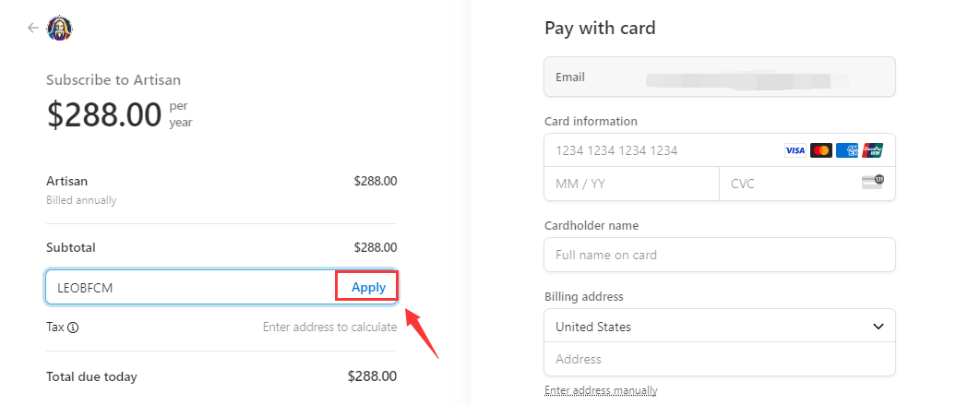
Task: Focus the Full name on card field
Action: [x=720, y=255]
